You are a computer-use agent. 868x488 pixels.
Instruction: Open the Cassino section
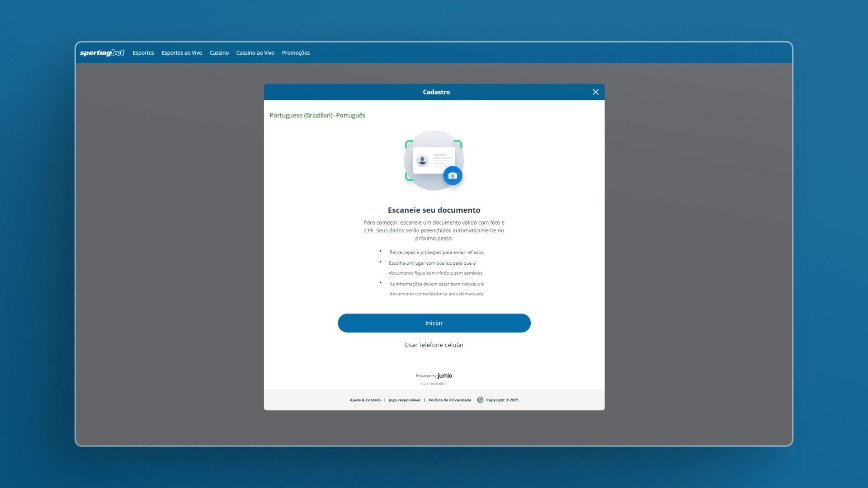(219, 53)
